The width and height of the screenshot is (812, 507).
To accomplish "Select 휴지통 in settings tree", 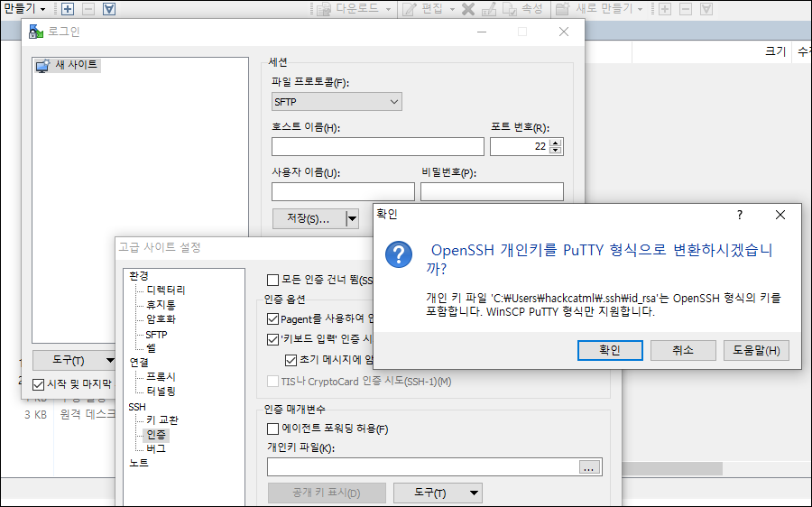I will (x=161, y=305).
